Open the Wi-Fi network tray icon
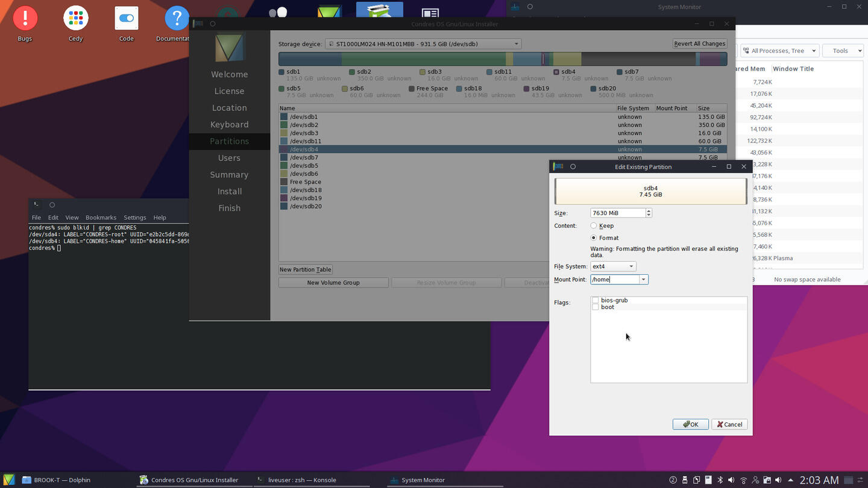This screenshot has height=488, width=868. coord(743,480)
